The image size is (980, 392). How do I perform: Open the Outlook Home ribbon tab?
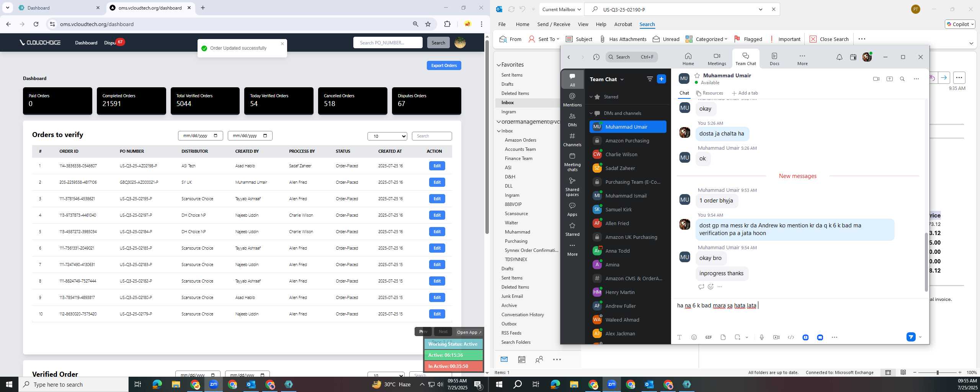[x=523, y=24]
